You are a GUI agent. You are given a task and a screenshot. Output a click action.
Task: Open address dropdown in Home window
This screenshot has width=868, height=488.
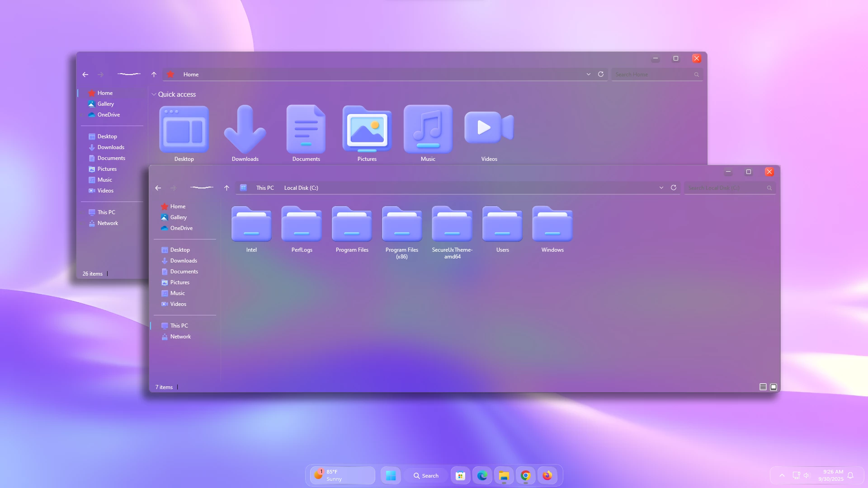tap(588, 74)
